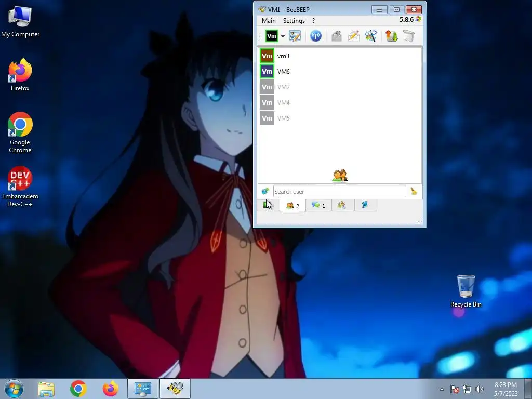Switch to the first green tab
Image resolution: width=532 pixels, height=399 pixels.
click(x=268, y=205)
